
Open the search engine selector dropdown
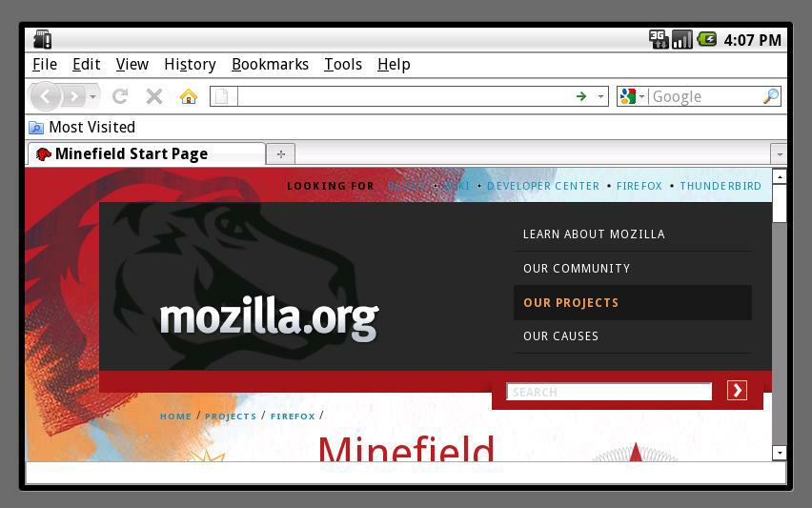coord(642,96)
